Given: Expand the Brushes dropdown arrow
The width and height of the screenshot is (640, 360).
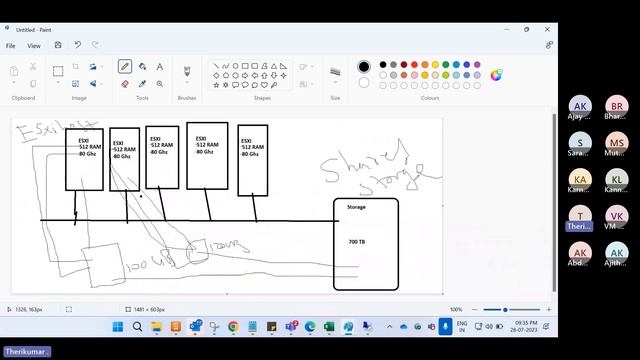Looking at the screenshot, I should [x=187, y=83].
